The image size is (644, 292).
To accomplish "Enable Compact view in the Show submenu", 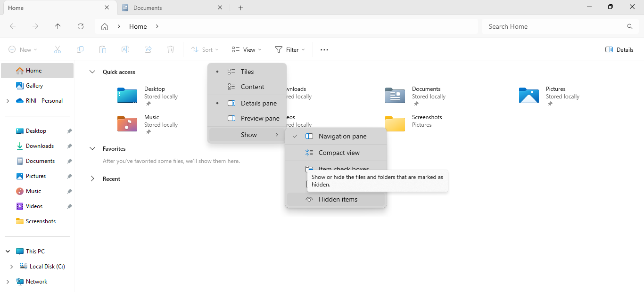I will click(x=339, y=153).
